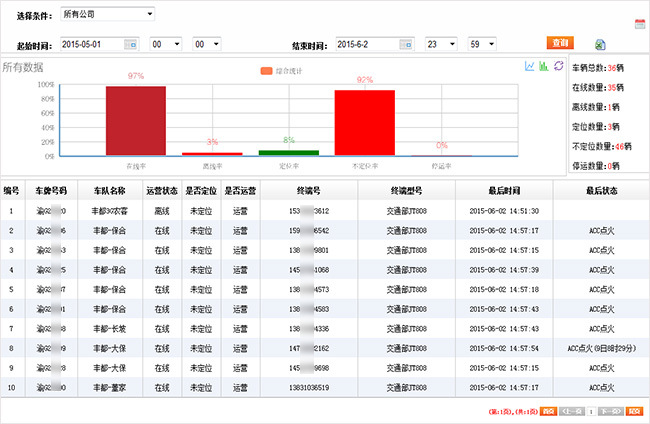Open the start hour dropdown showing 00
The width and height of the screenshot is (650, 424).
[x=165, y=44]
